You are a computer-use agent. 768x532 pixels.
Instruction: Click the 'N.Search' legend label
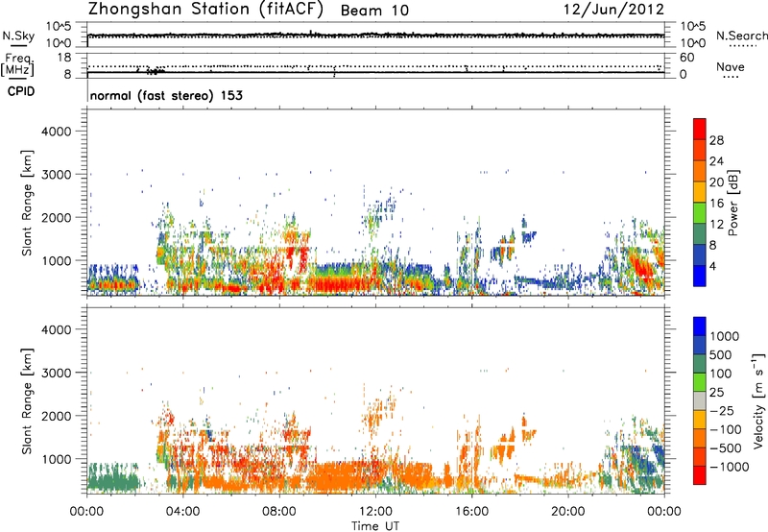click(741, 36)
